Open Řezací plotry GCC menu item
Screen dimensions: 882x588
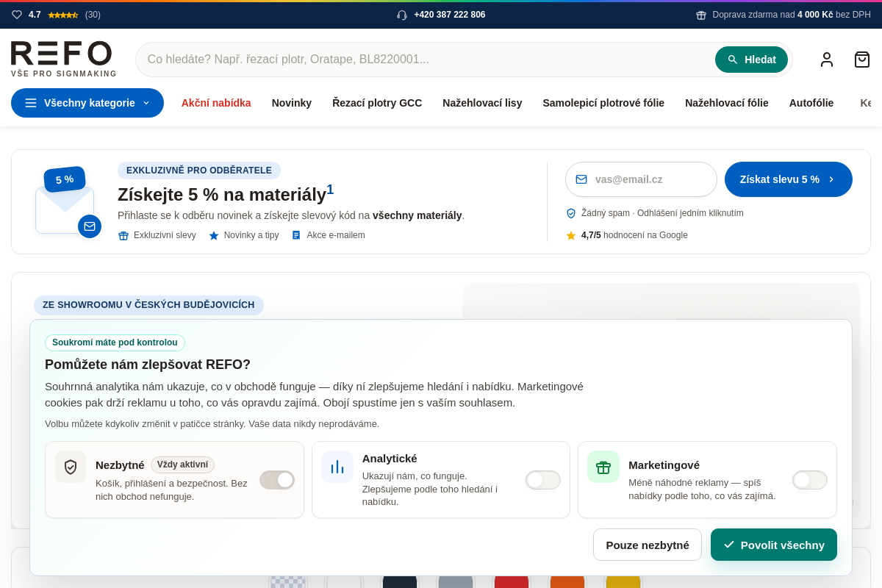click(x=377, y=103)
